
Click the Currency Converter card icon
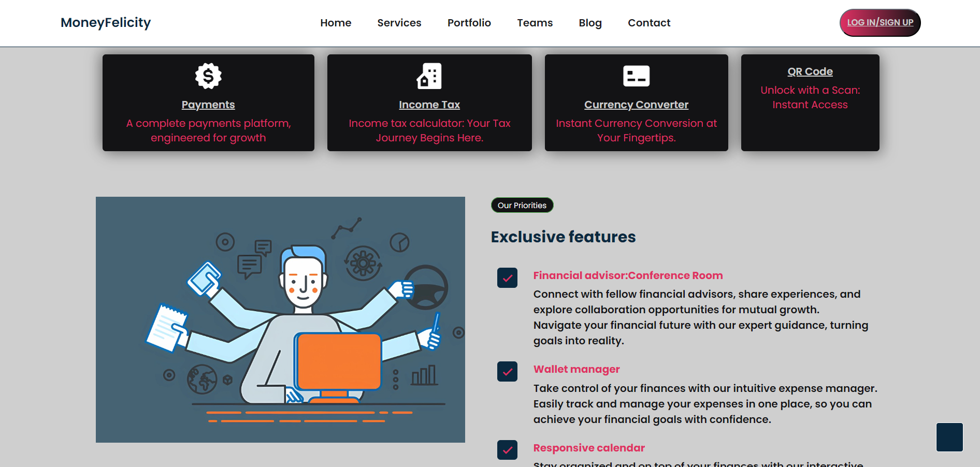(x=636, y=76)
